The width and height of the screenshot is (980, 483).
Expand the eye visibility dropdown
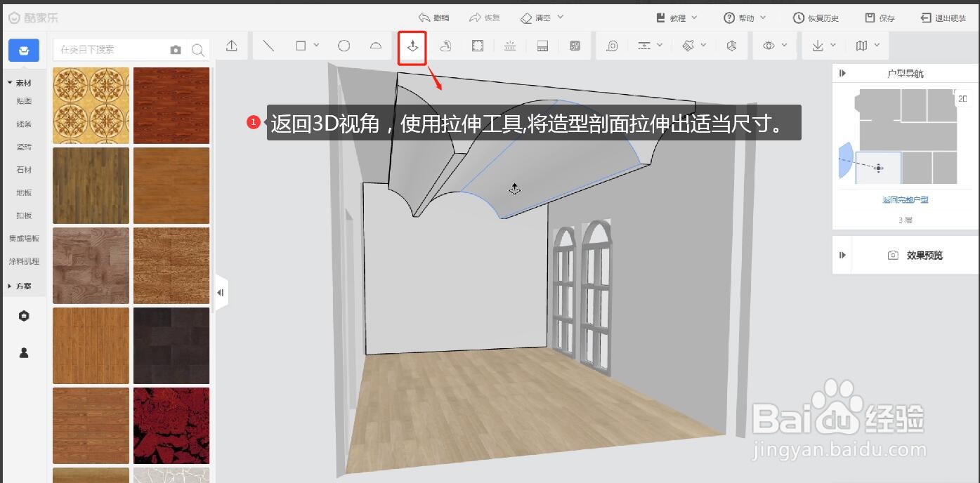(785, 46)
